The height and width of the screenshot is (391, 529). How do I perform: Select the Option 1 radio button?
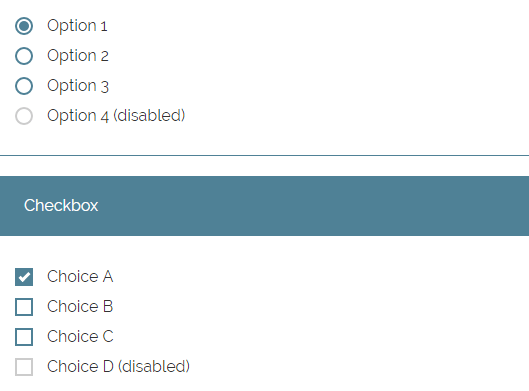24,26
